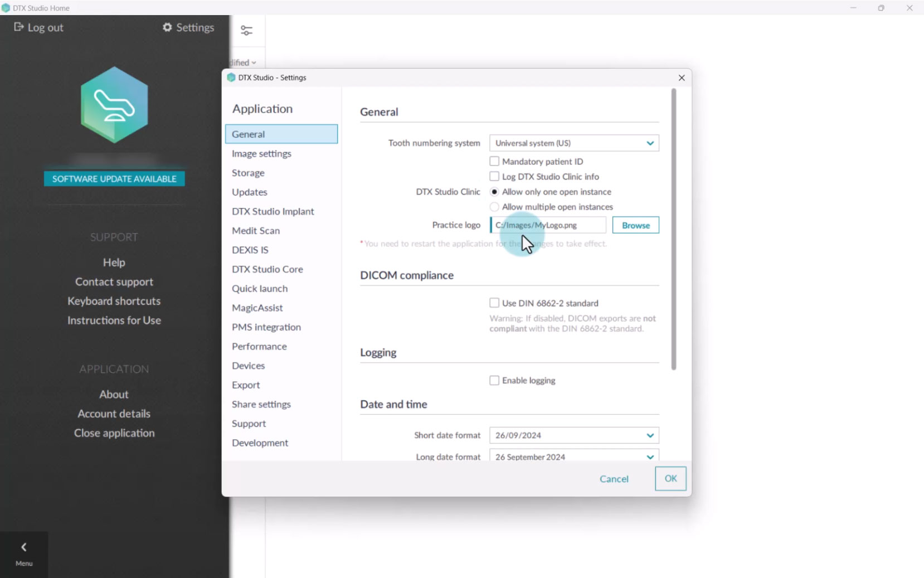The image size is (924, 578).
Task: Click the DTX Studio Home title bar icon
Action: point(6,8)
